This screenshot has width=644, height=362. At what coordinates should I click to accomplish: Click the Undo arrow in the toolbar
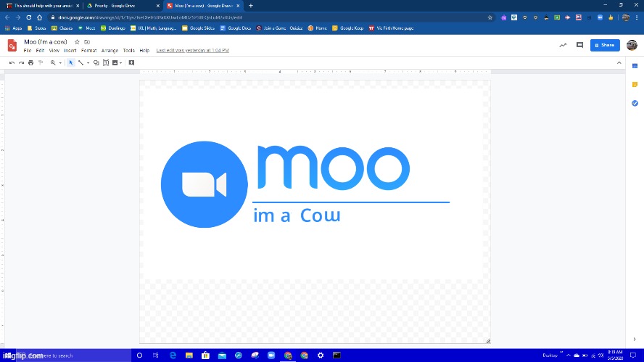12,63
